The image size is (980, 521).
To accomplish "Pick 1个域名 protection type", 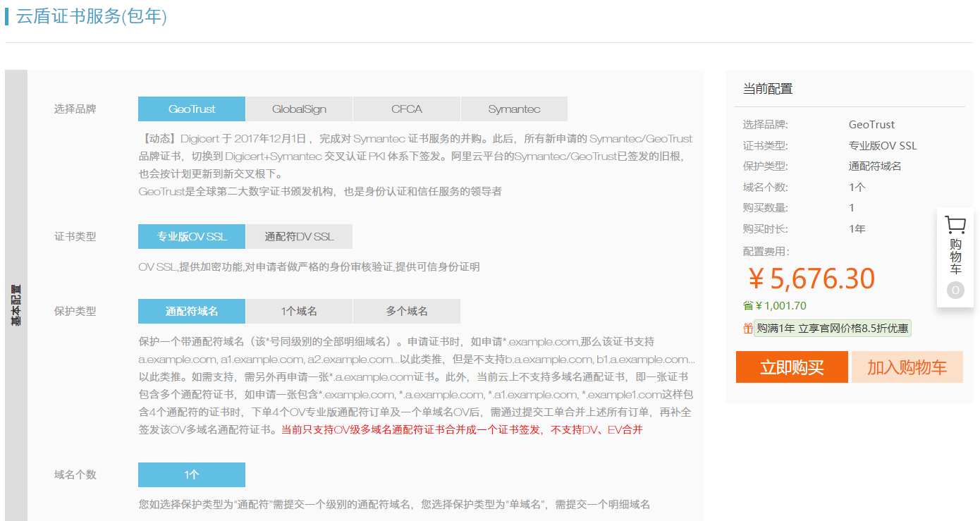I will [x=299, y=311].
